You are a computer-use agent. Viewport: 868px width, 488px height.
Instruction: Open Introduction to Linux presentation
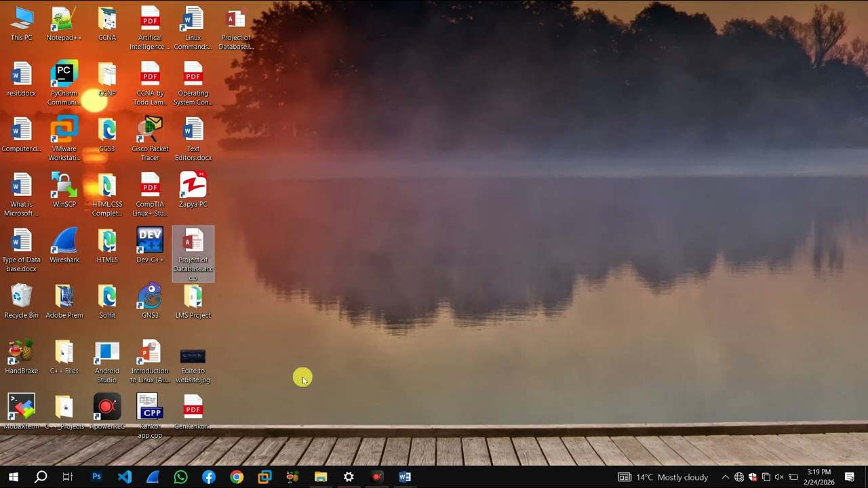point(150,362)
